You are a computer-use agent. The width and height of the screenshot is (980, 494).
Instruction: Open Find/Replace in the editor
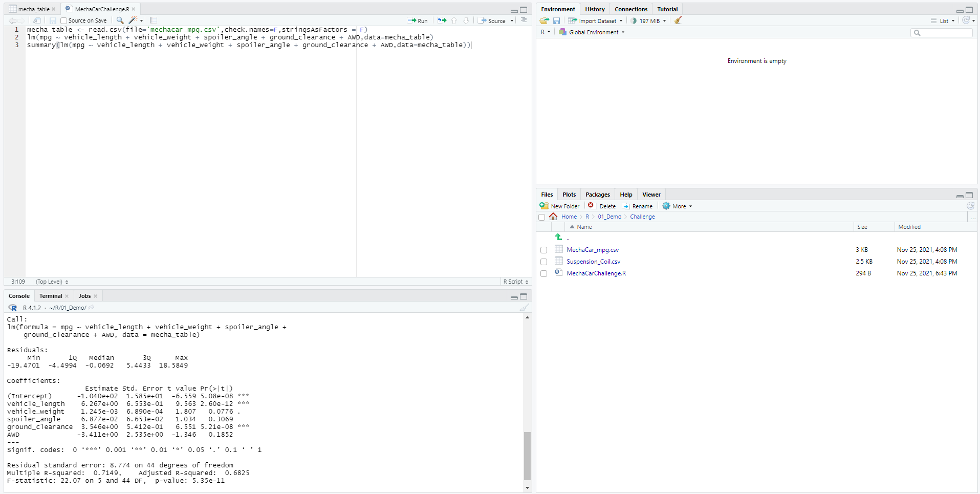(x=119, y=20)
